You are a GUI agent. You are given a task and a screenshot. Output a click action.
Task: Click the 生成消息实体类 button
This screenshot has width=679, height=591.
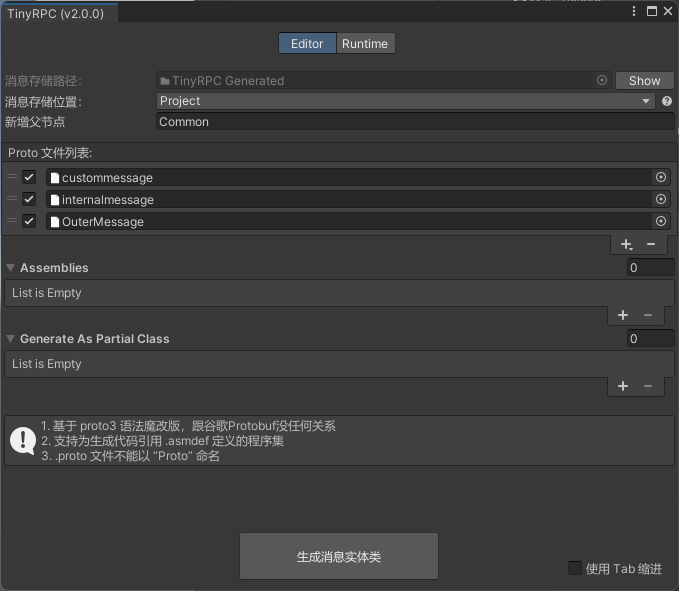click(x=339, y=556)
